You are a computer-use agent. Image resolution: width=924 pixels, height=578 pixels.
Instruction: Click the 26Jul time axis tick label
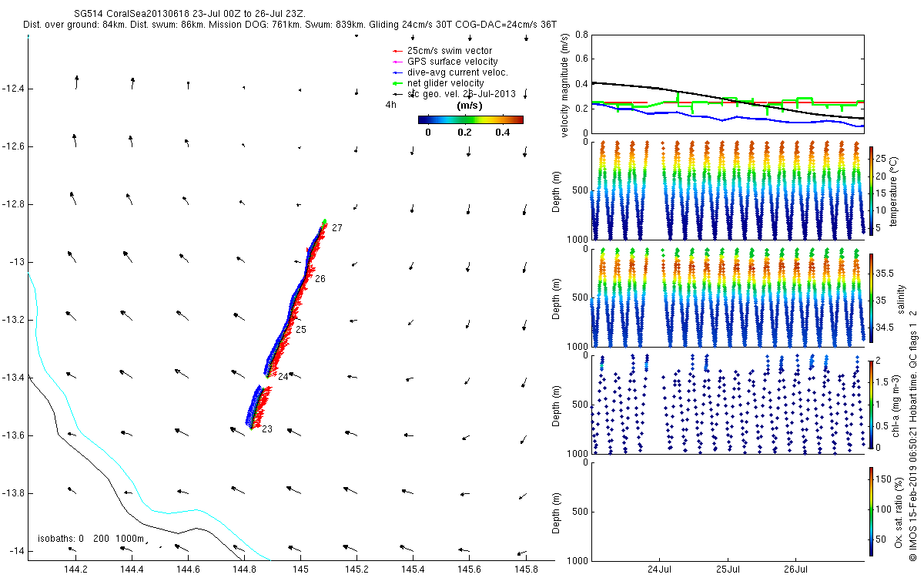(795, 570)
